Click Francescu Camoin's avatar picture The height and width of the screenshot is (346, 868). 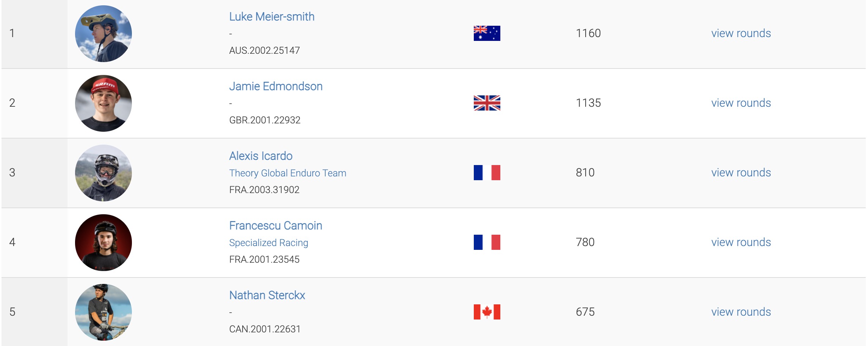click(103, 243)
